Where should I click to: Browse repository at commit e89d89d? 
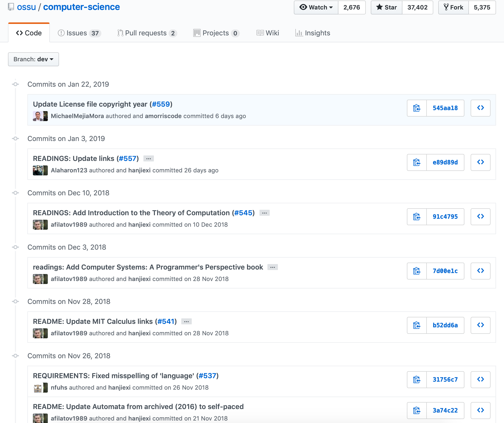[x=481, y=162]
